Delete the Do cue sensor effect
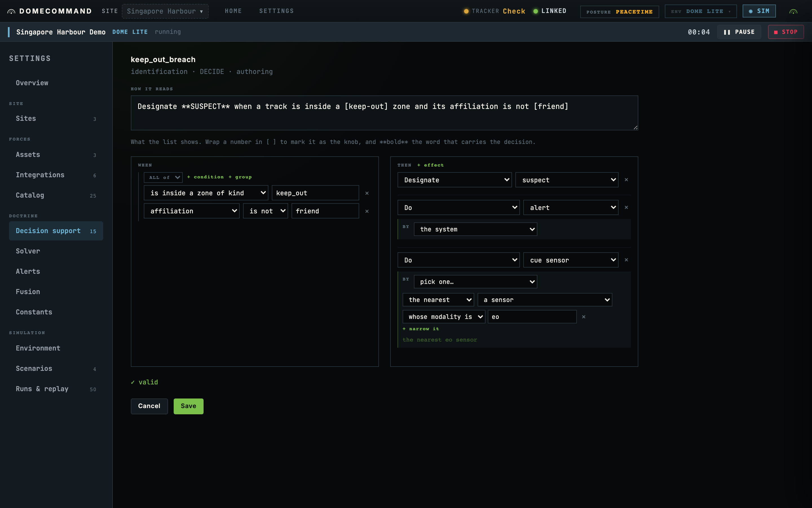Screen dimensions: 812x508 point(626,260)
